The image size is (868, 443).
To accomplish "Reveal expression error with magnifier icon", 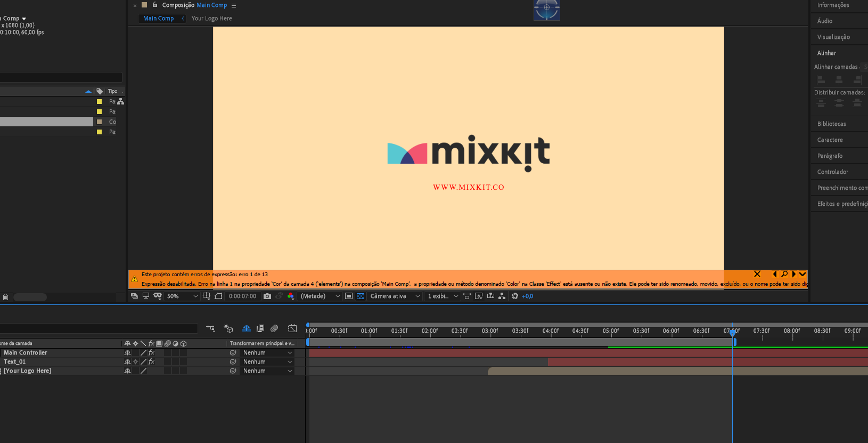I will pos(784,274).
